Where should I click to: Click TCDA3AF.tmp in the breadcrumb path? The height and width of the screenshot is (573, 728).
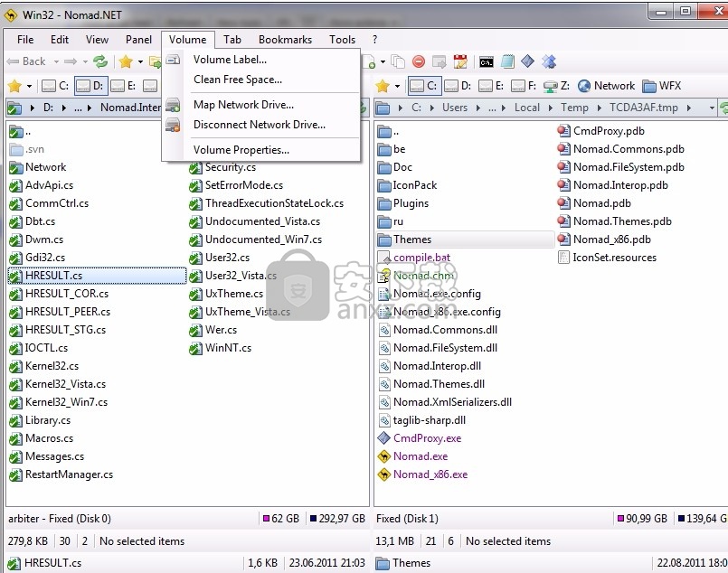[644, 108]
